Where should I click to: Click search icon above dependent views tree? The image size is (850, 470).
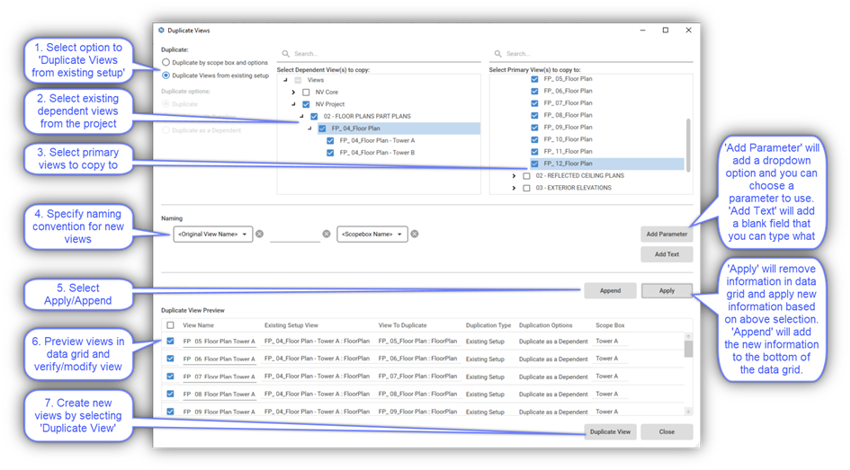pos(285,54)
